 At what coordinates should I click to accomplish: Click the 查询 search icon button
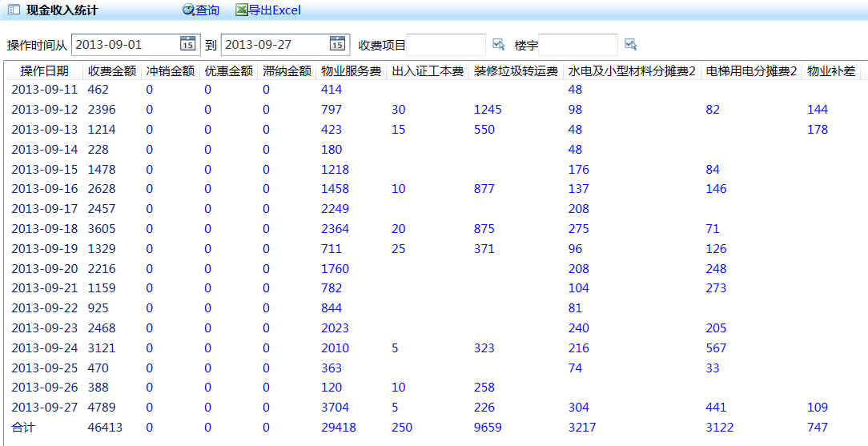[188, 10]
